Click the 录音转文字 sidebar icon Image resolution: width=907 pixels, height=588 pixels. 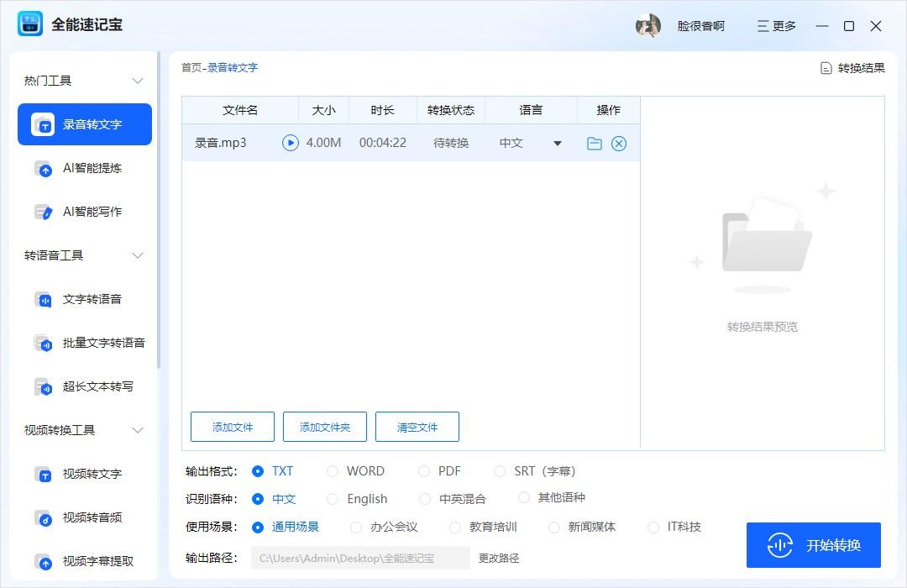[x=43, y=124]
